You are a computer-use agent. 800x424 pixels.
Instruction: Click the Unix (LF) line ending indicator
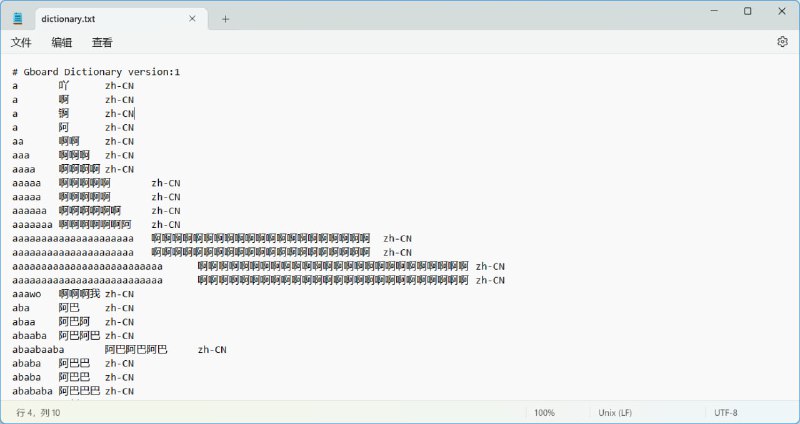614,412
